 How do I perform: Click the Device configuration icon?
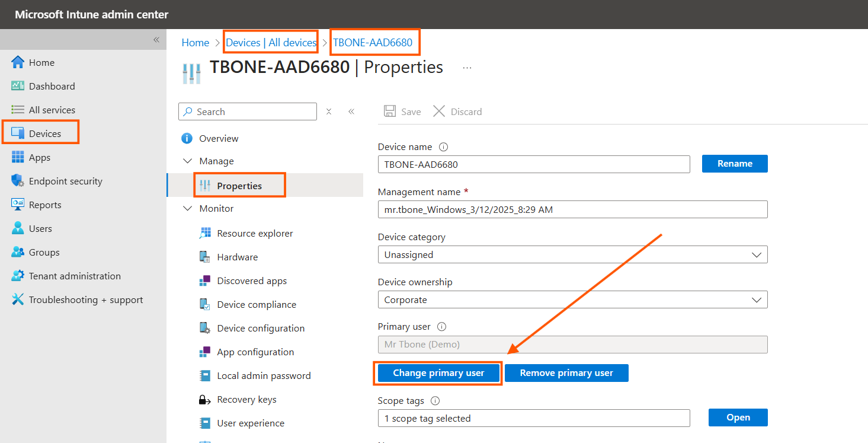205,328
